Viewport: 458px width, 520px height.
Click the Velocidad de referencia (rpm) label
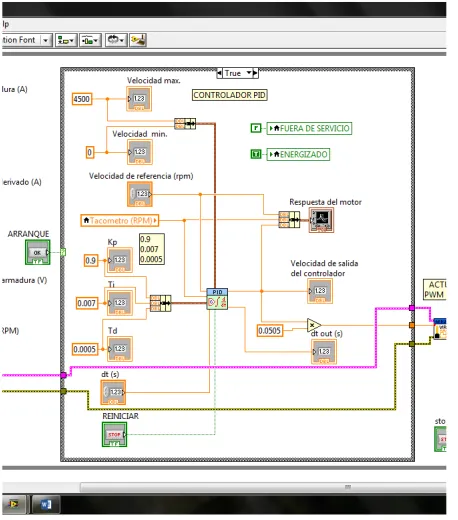141,176
